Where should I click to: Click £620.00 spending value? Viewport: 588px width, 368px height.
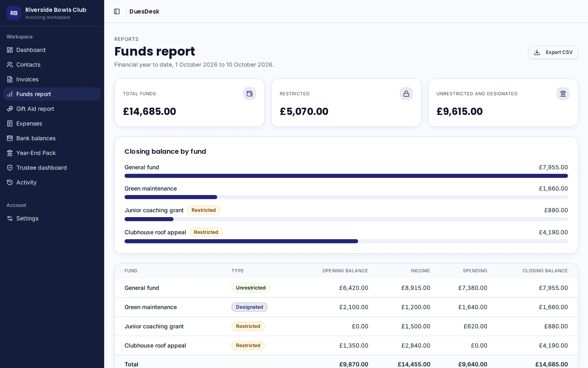[475, 326]
